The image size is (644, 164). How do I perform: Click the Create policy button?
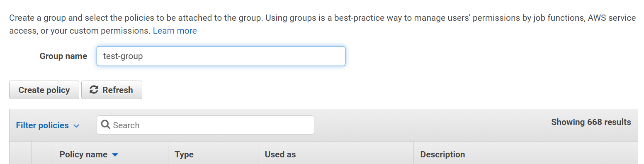click(x=44, y=90)
